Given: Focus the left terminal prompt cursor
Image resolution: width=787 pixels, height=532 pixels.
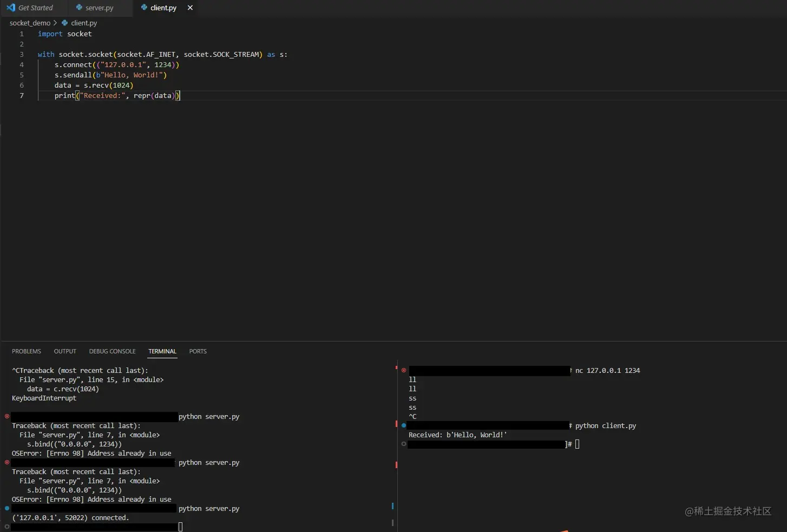Looking at the screenshot, I should point(181,527).
